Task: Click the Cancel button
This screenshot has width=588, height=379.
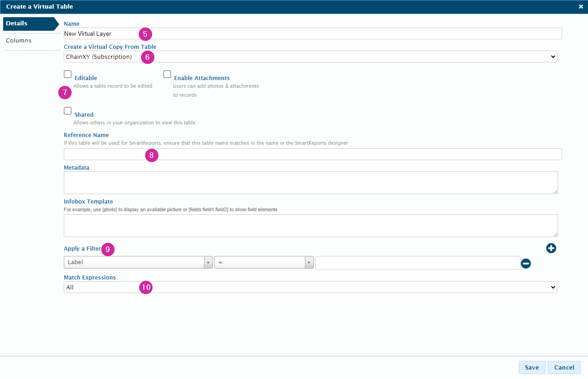Action: [564, 367]
